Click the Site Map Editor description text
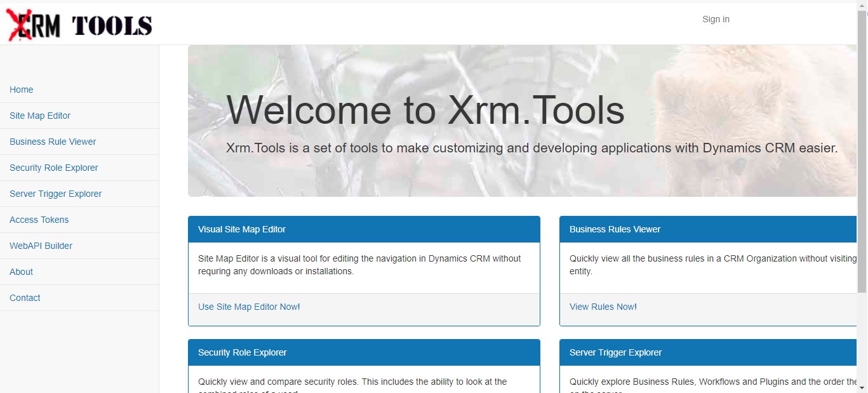The height and width of the screenshot is (393, 868). click(x=359, y=265)
